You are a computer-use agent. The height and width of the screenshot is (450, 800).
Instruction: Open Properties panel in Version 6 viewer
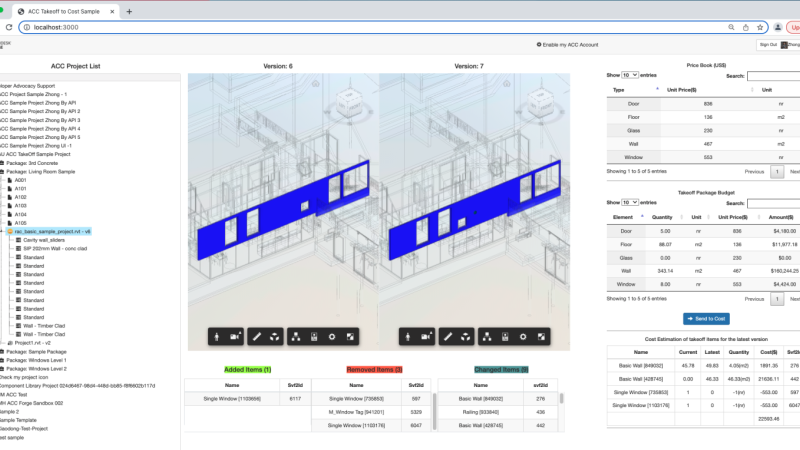(x=314, y=337)
